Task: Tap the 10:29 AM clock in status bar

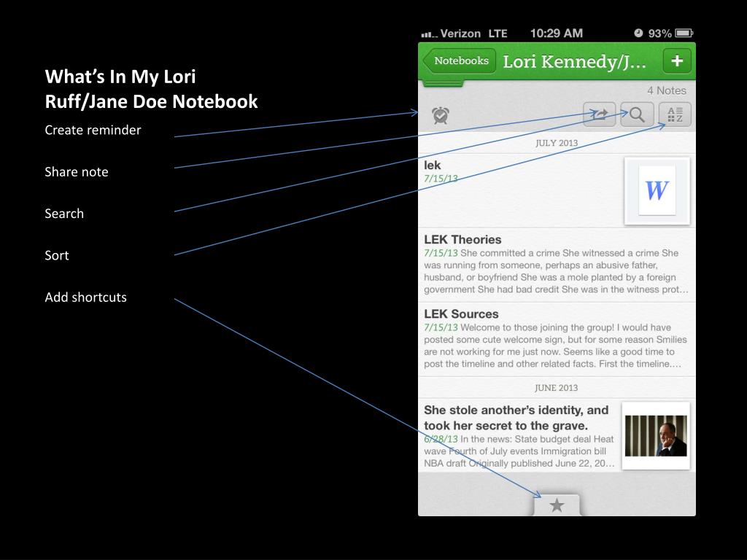Action: pos(557,34)
